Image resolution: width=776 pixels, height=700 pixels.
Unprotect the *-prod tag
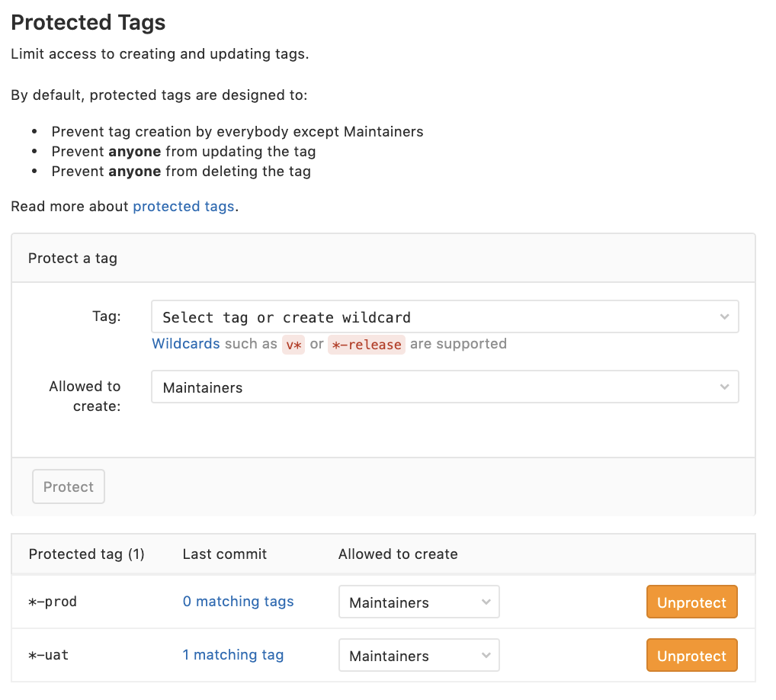(691, 602)
